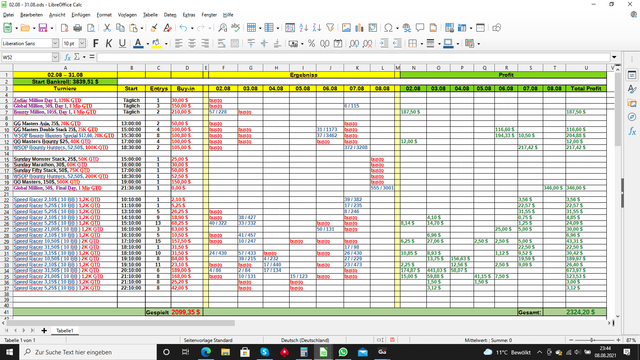640x360 pixels.
Task: Open the Function Wizard fx icon
Action: coord(67,57)
